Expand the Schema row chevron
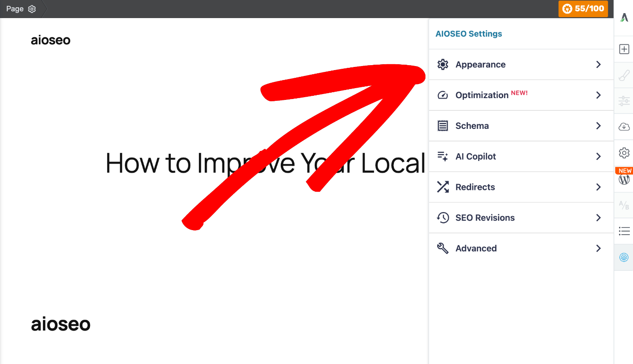Screen dimensions: 633x364 (x=598, y=126)
